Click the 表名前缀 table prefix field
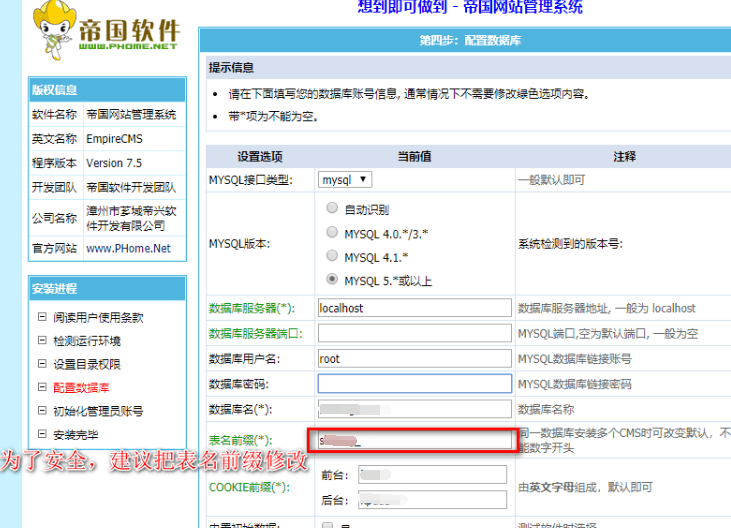The height and width of the screenshot is (530, 731). (x=414, y=440)
